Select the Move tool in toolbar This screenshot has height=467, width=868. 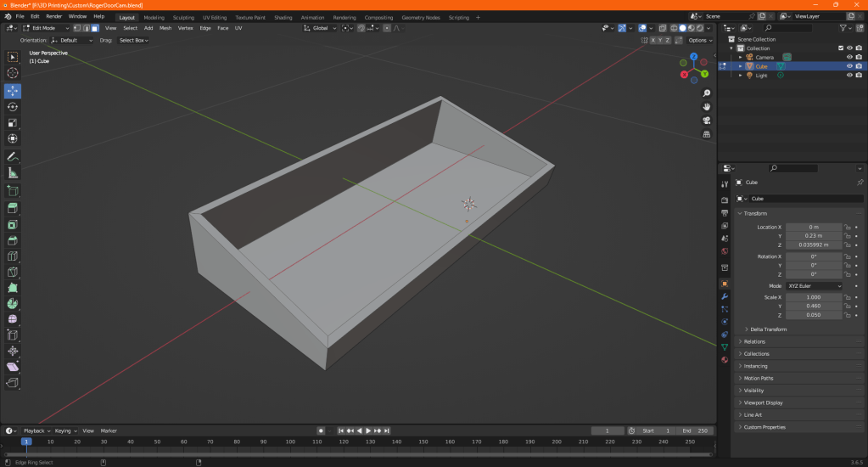pyautogui.click(x=13, y=90)
